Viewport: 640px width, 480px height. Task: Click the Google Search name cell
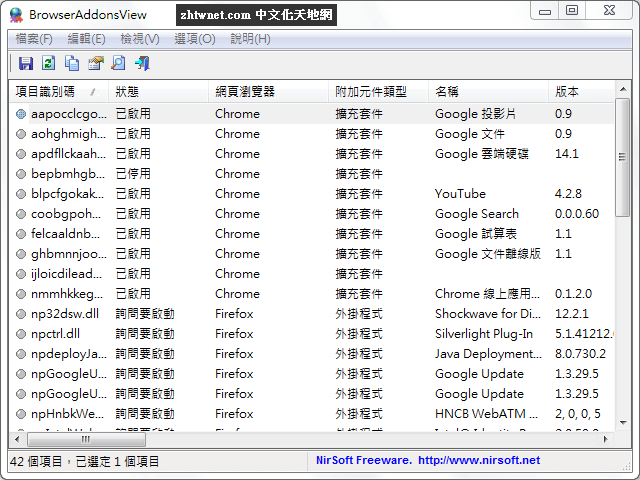477,214
